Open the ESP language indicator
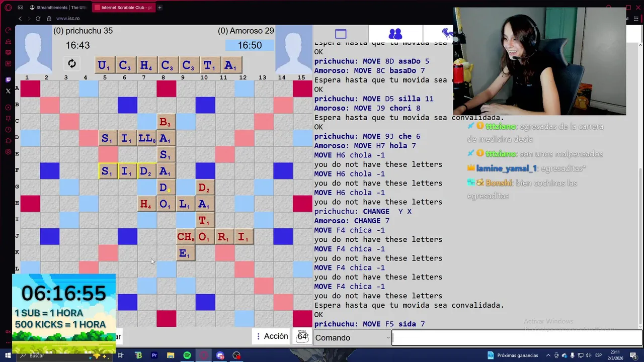Image resolution: width=644 pixels, height=362 pixels. click(599, 355)
